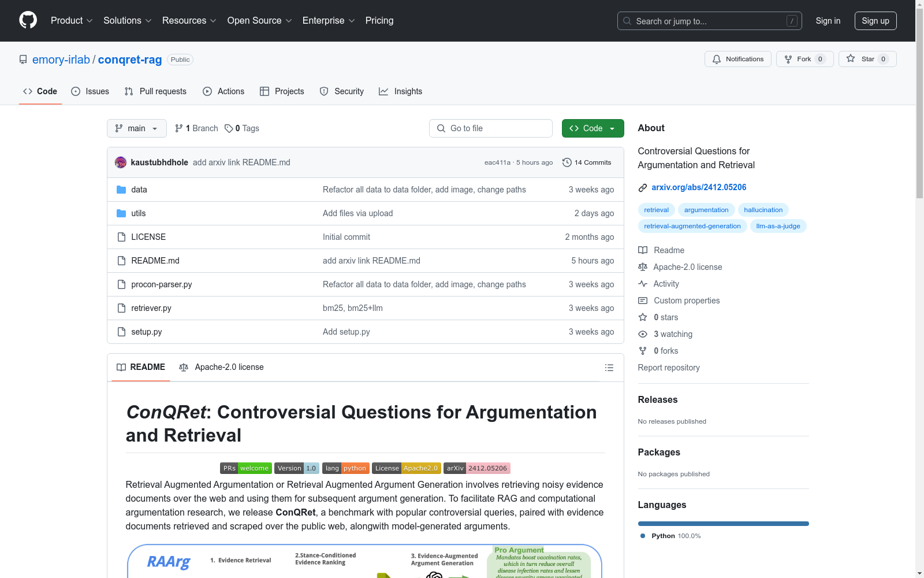The image size is (924, 578).
Task: Click the Report repository link
Action: 669,368
